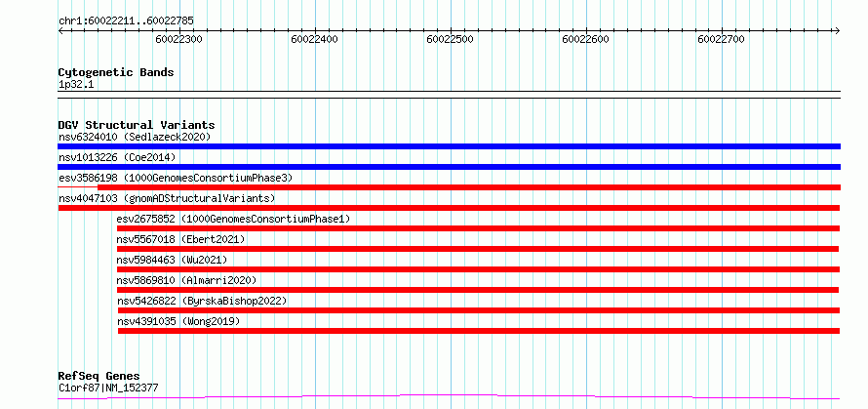Click the right arrowhead of the ruler
This screenshot has width=868, height=409.
coord(838,30)
